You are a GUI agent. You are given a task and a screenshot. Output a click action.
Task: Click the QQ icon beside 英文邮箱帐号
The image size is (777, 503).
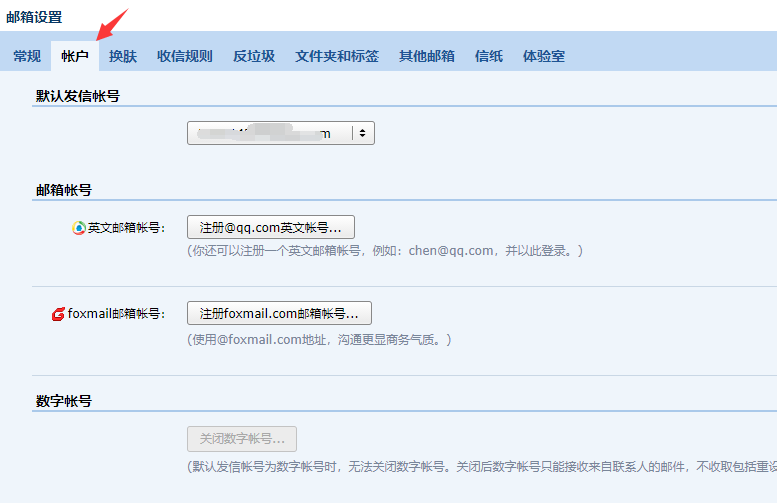coord(79,227)
